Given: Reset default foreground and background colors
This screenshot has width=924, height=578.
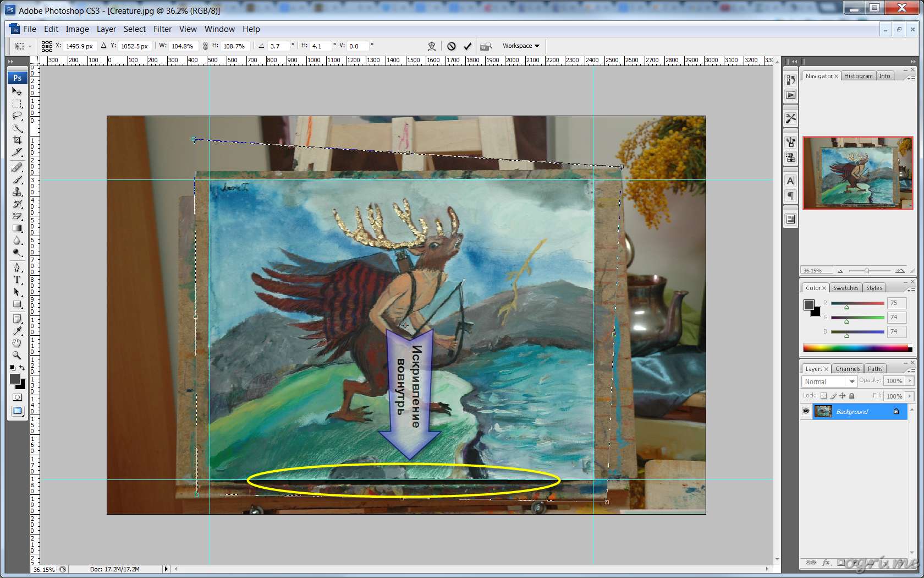Looking at the screenshot, I should [x=13, y=368].
